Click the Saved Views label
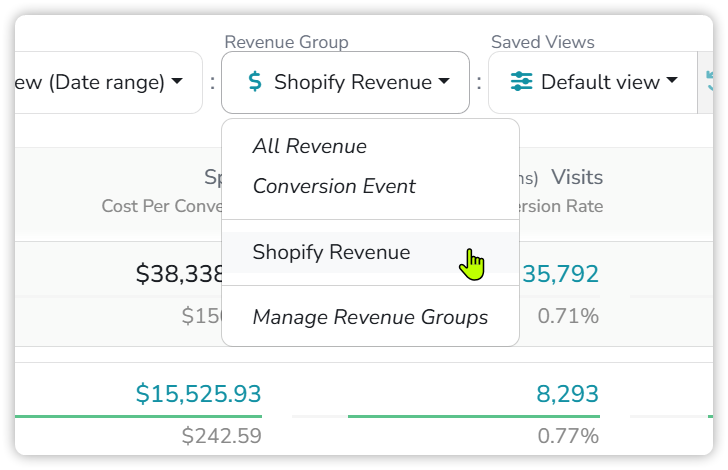728x470 pixels. coord(543,42)
